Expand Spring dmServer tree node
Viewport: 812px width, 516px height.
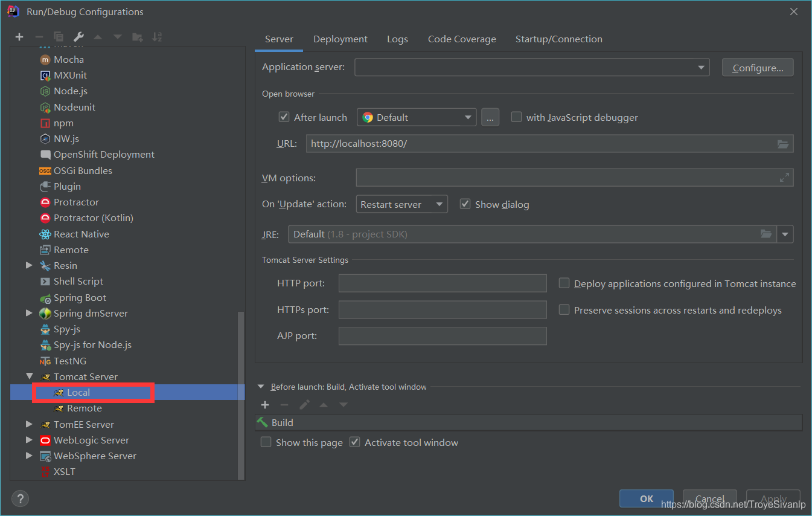(29, 313)
